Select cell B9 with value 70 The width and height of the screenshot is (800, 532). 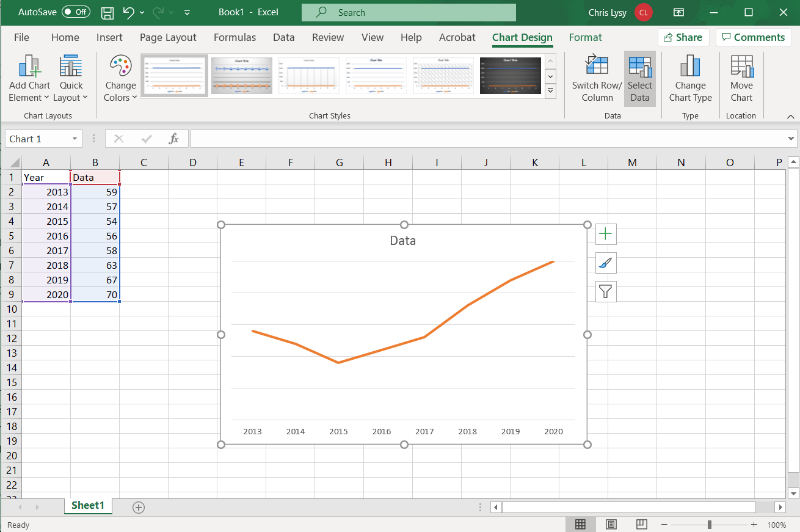(95, 294)
